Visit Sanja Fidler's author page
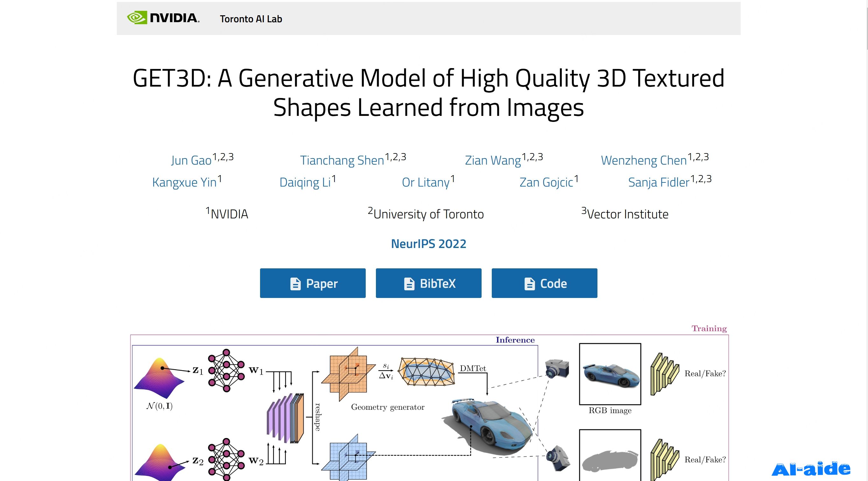The height and width of the screenshot is (481, 868). tap(659, 182)
